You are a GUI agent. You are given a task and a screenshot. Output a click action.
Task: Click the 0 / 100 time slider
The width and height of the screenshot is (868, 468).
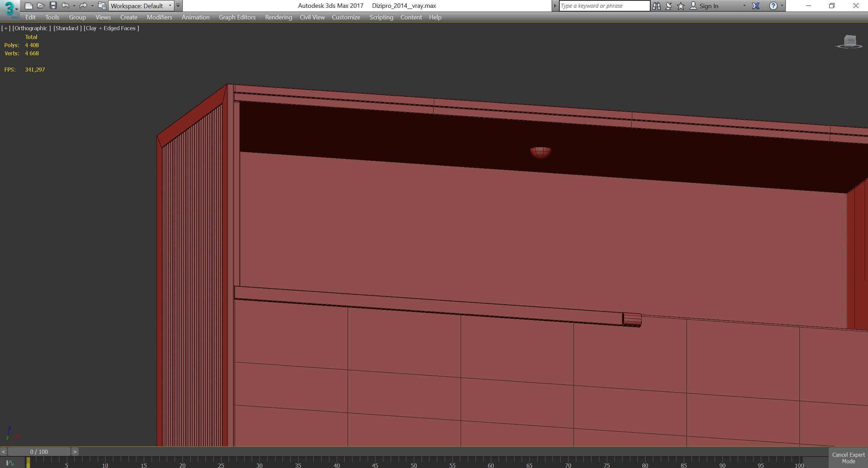39,452
